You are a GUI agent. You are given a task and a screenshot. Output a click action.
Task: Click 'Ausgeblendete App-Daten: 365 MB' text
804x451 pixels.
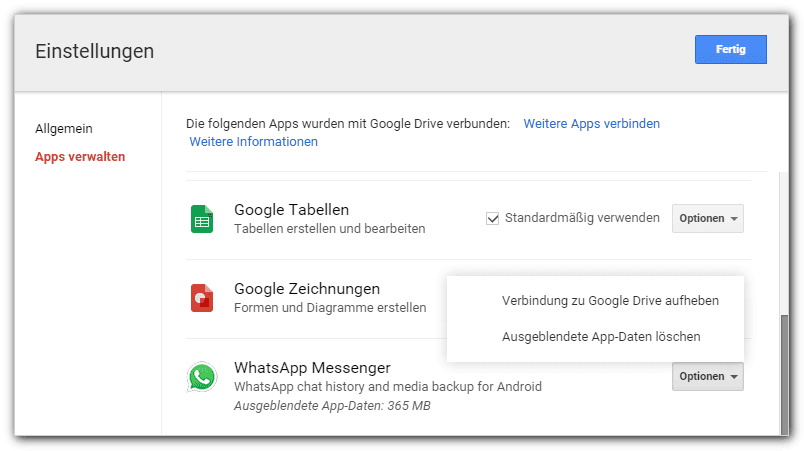pyautogui.click(x=332, y=406)
